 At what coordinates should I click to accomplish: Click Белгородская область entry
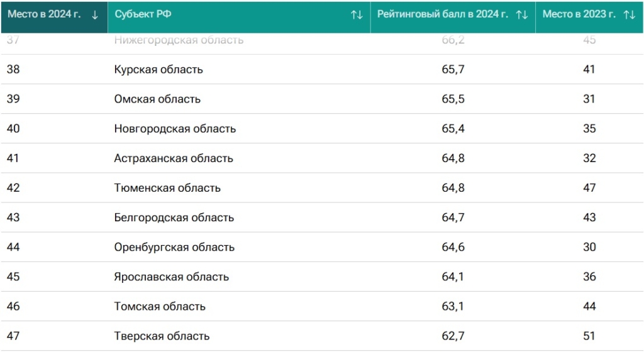click(174, 218)
